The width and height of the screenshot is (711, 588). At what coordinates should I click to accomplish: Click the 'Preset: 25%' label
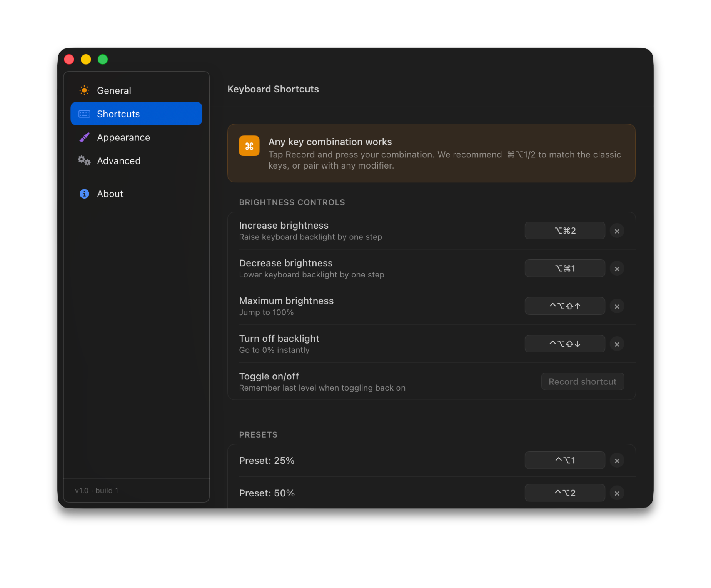point(267,461)
